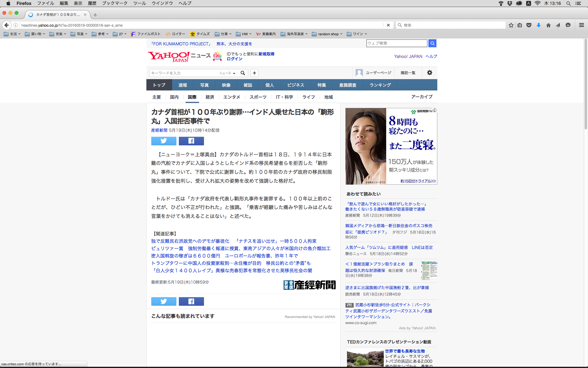
Task: Switch to the ランキング navigation tab
Action: 380,85
